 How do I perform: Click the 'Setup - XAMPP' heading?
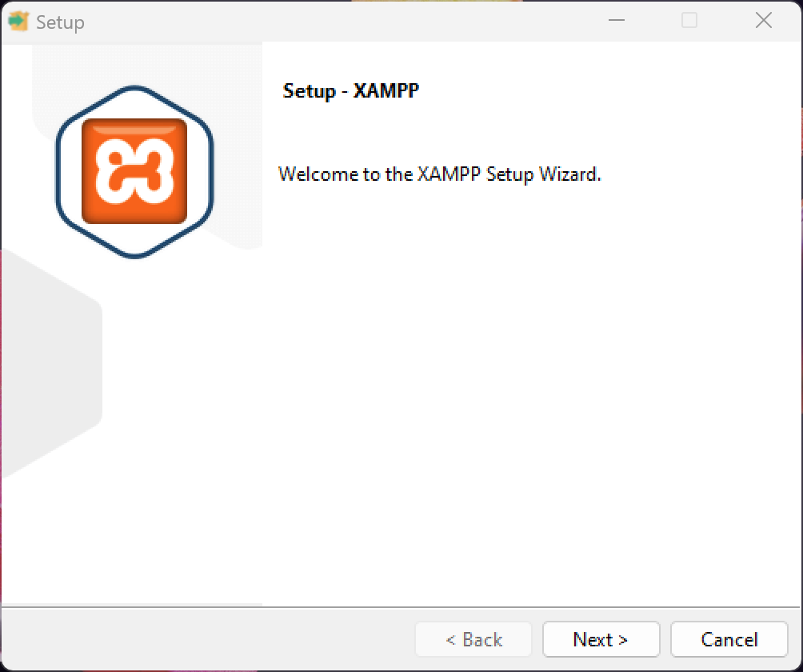tap(350, 90)
